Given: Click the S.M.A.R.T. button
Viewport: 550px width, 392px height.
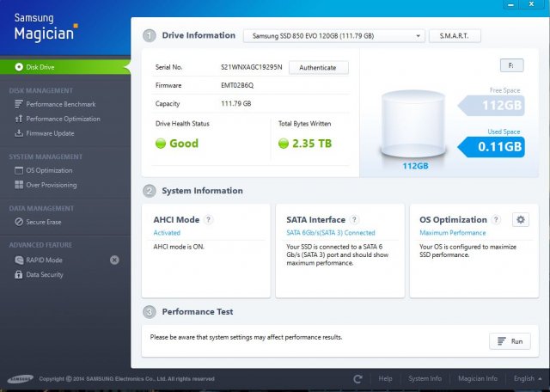Looking at the screenshot, I should [455, 36].
